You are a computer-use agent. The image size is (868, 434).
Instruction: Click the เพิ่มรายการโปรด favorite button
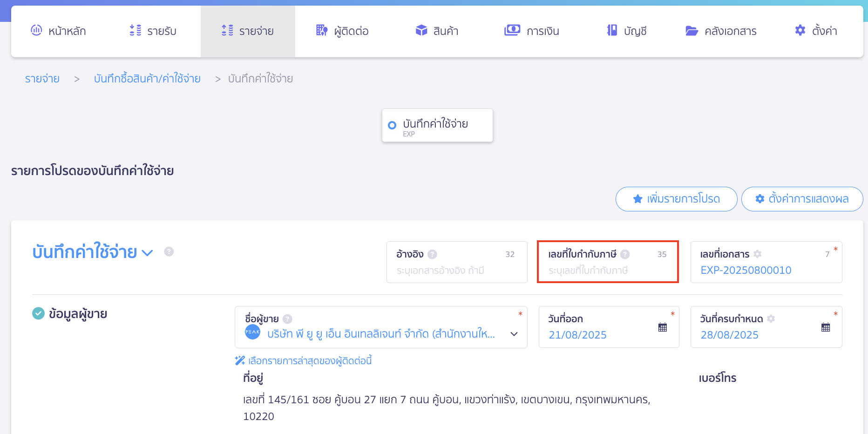pyautogui.click(x=676, y=199)
